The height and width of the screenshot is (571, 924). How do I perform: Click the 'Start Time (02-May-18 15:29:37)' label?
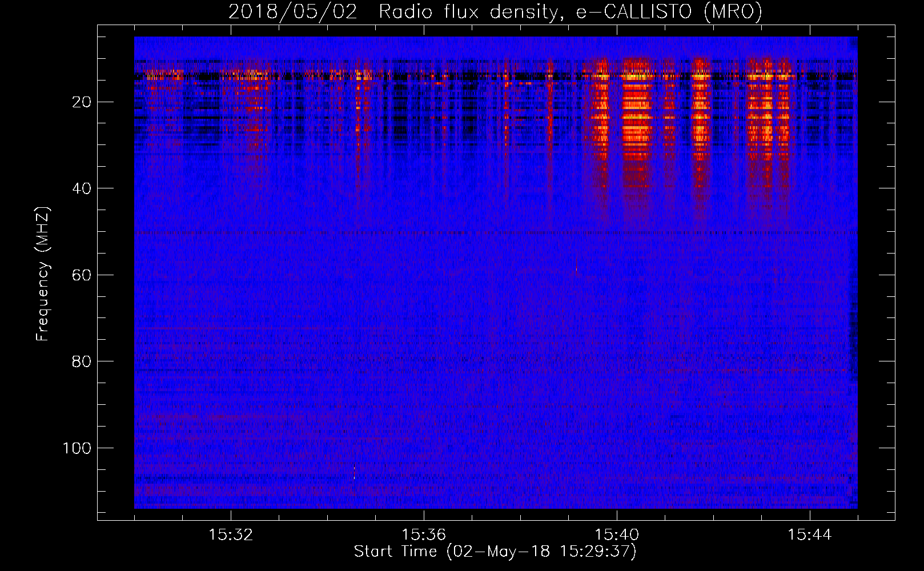pos(495,552)
